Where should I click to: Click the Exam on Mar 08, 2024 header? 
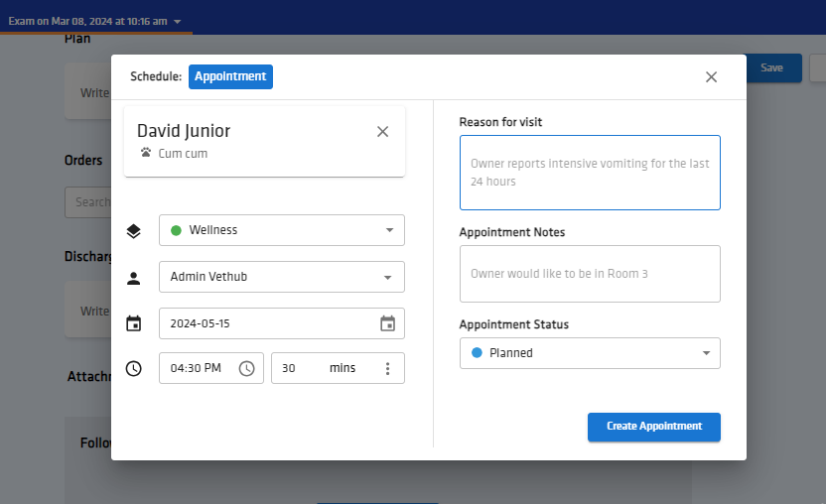tap(88, 22)
